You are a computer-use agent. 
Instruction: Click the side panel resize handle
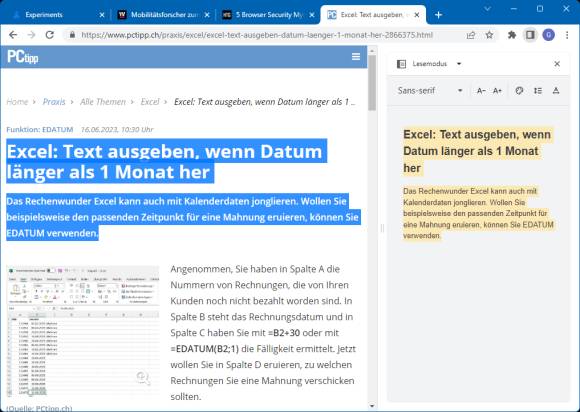382,229
